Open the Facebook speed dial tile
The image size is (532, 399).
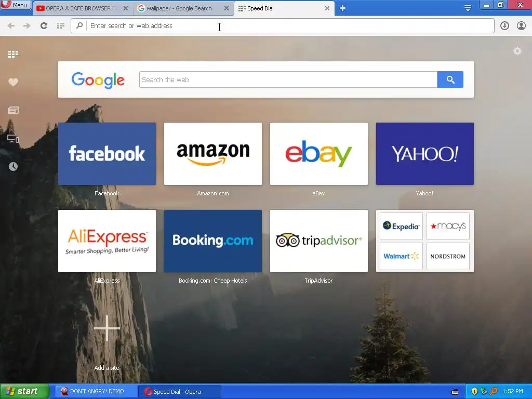coord(107,154)
